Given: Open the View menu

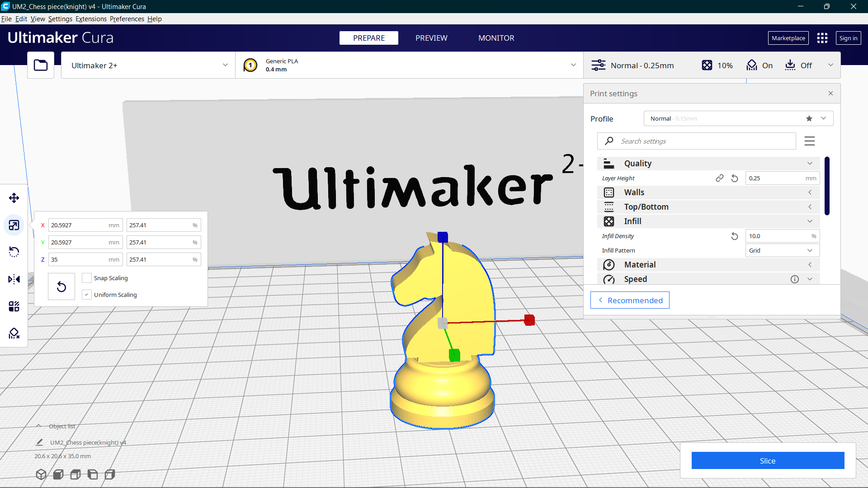Looking at the screenshot, I should (x=38, y=19).
